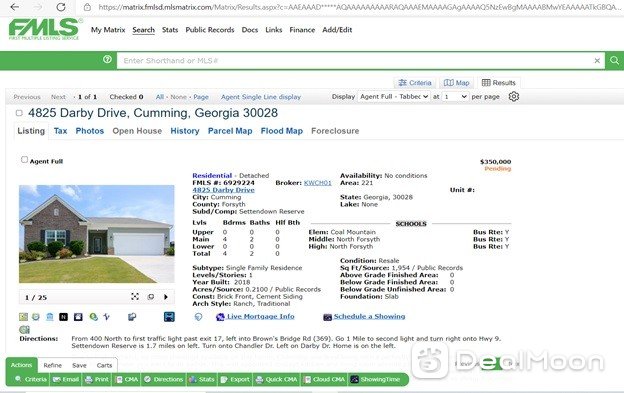Open display settings gear icon
The image size is (624, 393).
[x=514, y=97]
